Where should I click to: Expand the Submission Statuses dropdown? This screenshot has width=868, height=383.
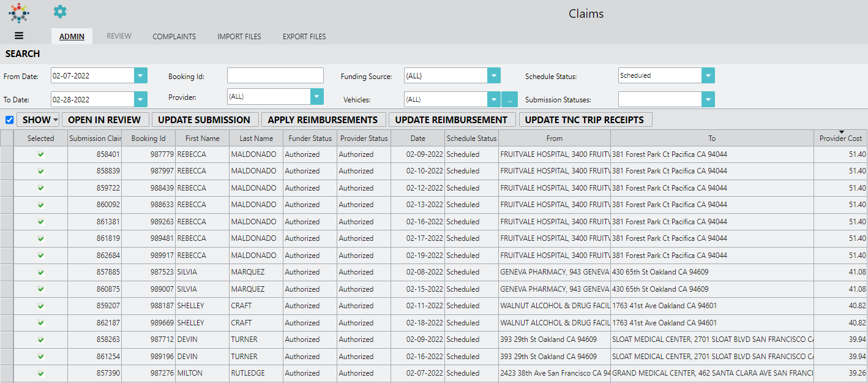pyautogui.click(x=708, y=99)
